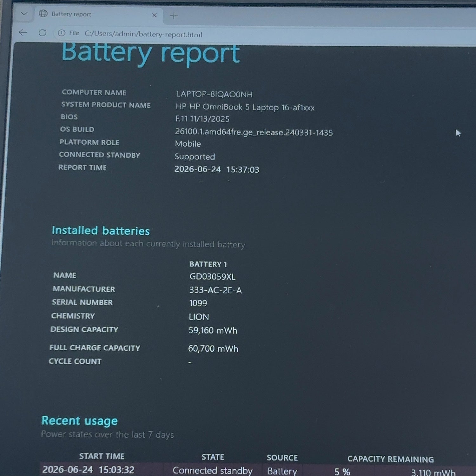The height and width of the screenshot is (476, 476).
Task: Click the browser back arrow
Action: 23,32
